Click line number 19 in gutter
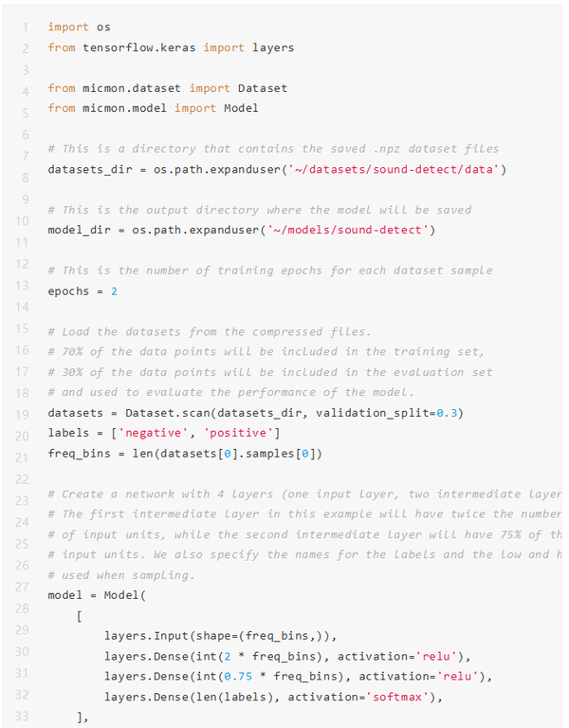Screen dimensions: 569x728 22,415
